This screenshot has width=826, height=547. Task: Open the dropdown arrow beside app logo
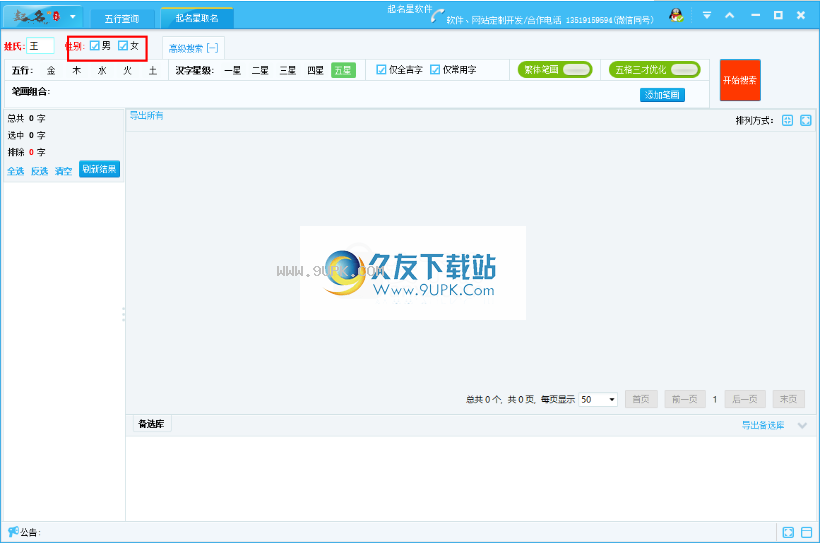[x=73, y=17]
